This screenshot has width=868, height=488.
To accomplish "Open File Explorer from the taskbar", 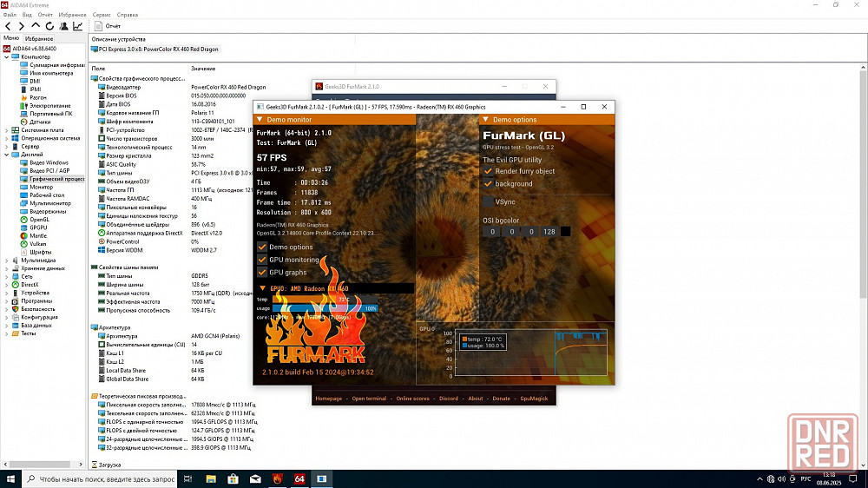I will coord(211,479).
